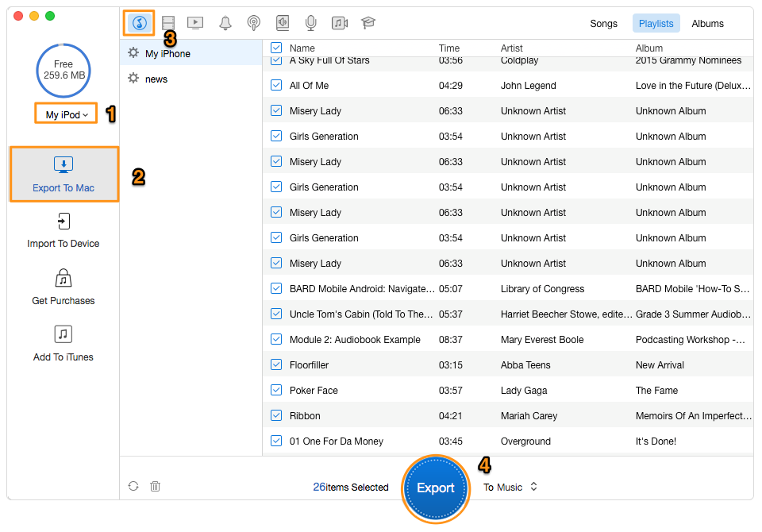Open Voice Memos via the microphone icon
Screen dimensions: 762x532
[x=311, y=23]
